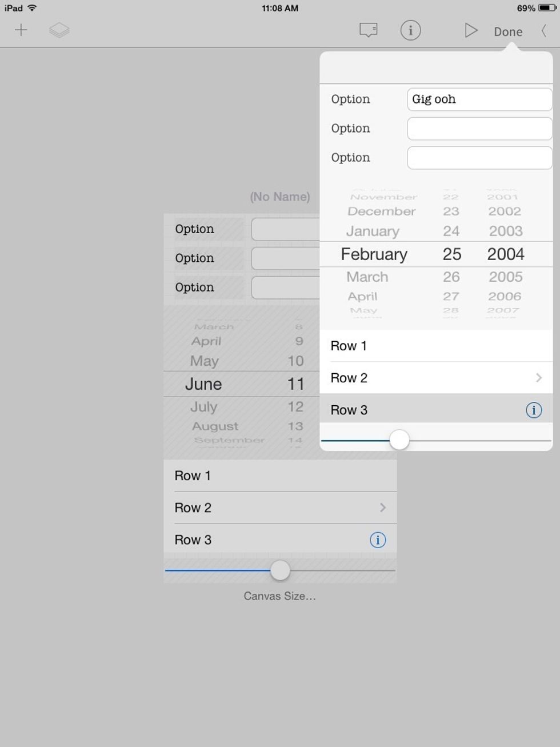Select March in the popover date picker

367,277
